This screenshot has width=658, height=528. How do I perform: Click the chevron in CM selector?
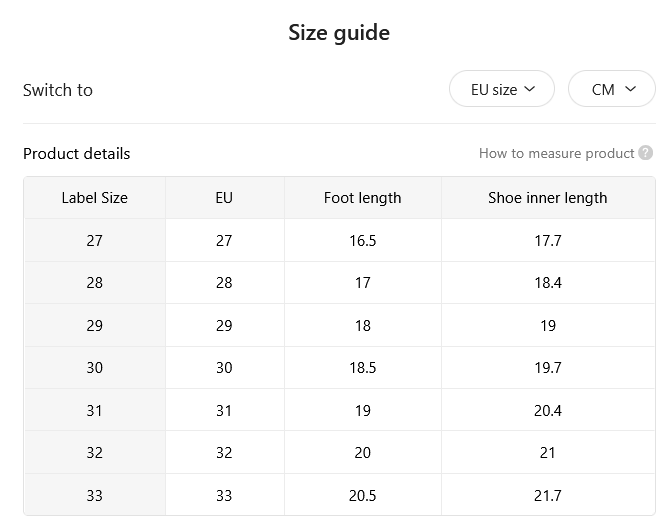(630, 89)
